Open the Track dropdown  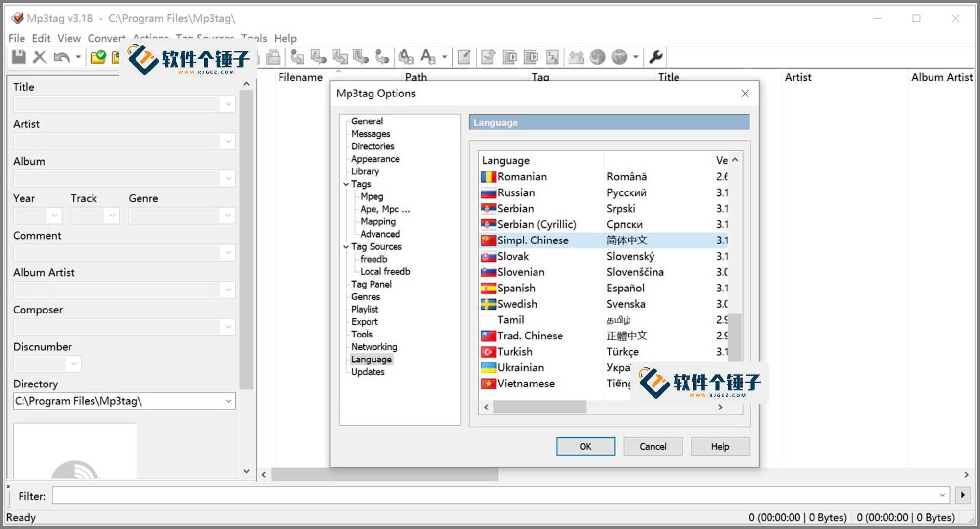(112, 216)
